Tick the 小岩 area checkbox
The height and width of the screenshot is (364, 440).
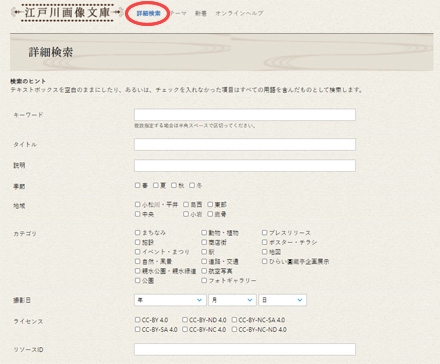[x=186, y=214]
